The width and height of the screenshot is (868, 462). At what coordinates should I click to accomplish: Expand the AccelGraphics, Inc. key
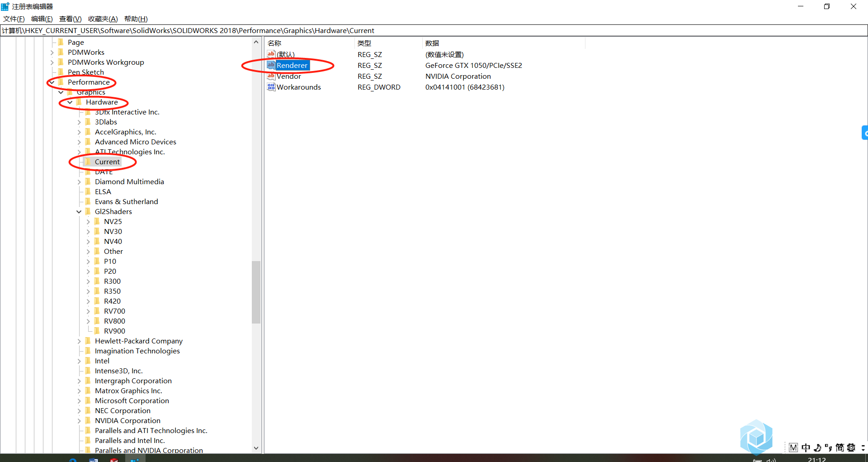(x=79, y=132)
